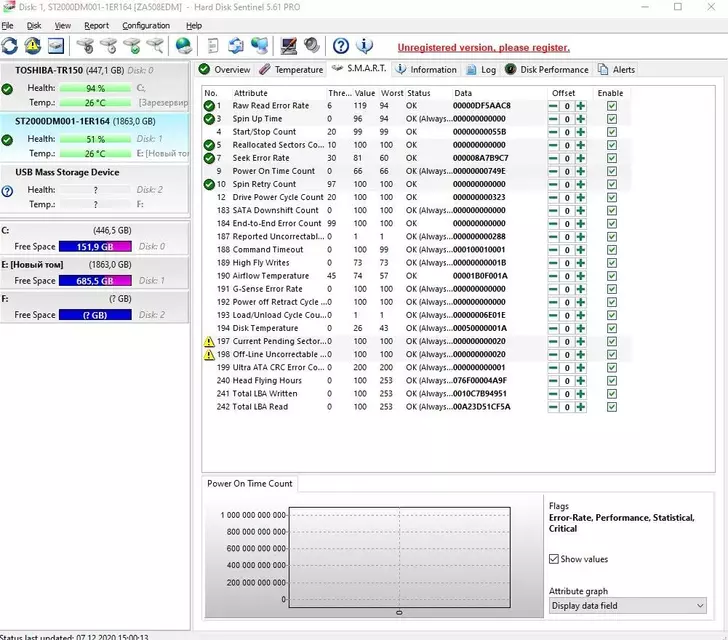Click the disk panel toolbar icon next to the warning icon

[56, 46]
